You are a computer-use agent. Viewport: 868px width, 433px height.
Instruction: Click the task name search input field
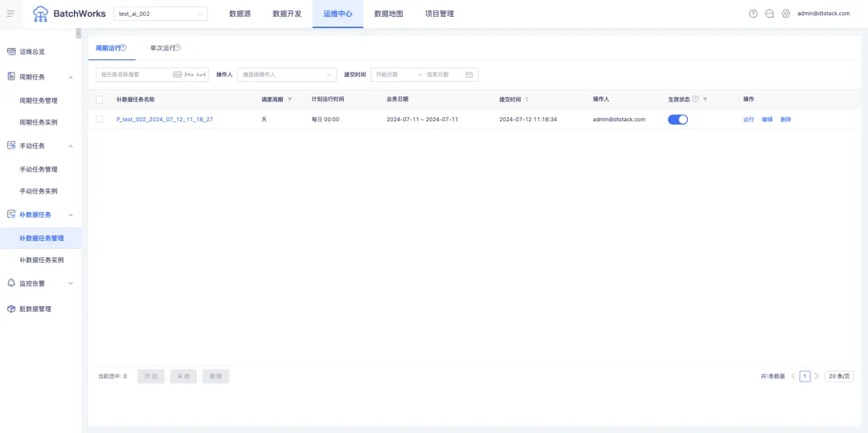click(x=133, y=75)
